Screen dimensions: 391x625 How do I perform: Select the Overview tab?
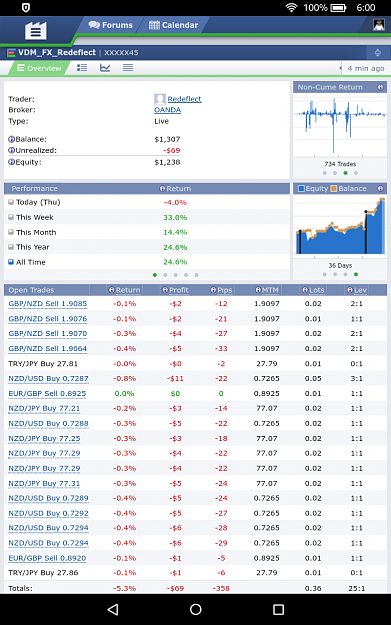click(x=39, y=68)
